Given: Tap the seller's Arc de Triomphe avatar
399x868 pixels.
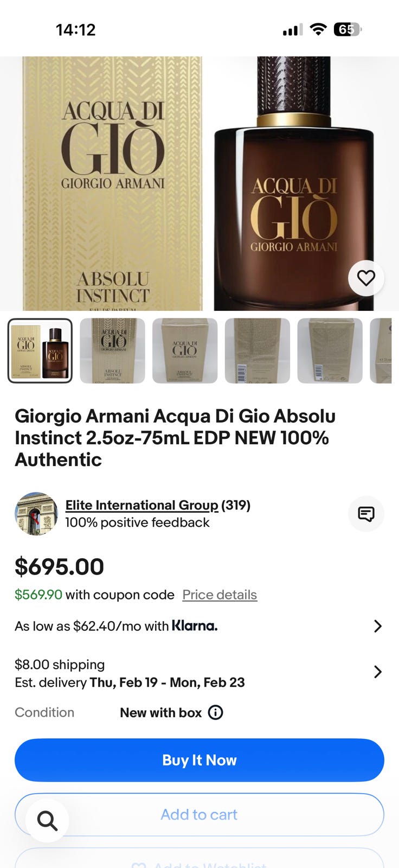Looking at the screenshot, I should pyautogui.click(x=36, y=514).
